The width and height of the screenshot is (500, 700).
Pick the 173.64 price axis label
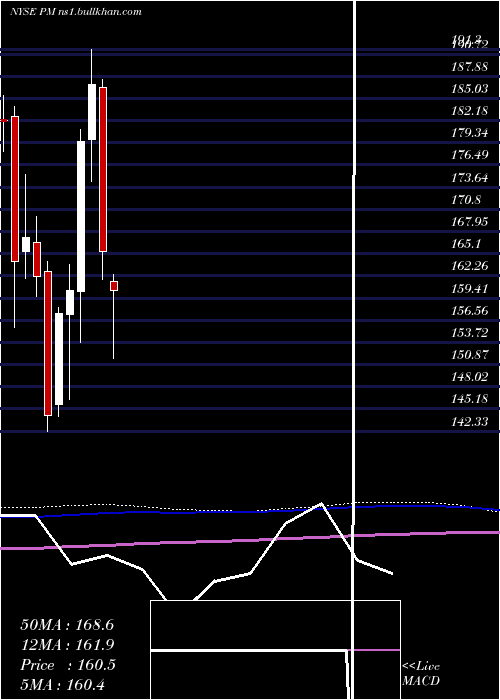[469, 178]
